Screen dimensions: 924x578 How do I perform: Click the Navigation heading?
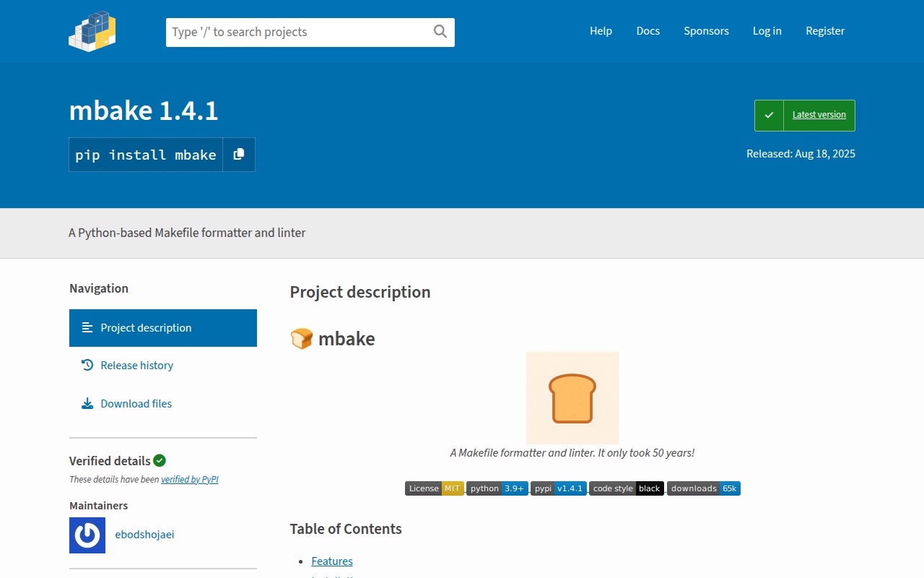[x=99, y=288]
